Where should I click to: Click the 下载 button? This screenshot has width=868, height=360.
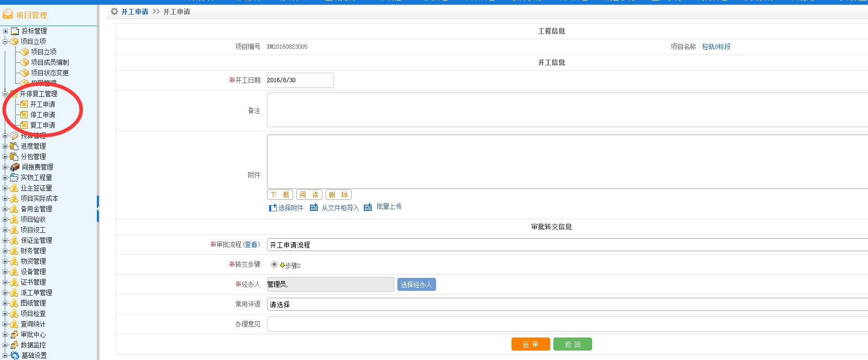pyautogui.click(x=280, y=195)
